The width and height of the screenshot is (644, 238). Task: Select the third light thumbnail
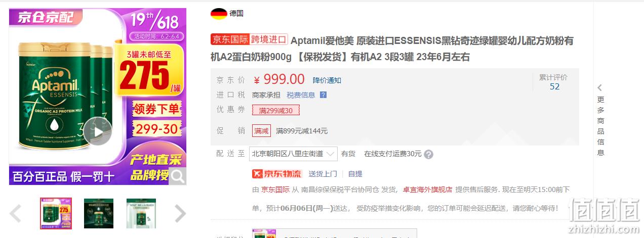(141, 213)
